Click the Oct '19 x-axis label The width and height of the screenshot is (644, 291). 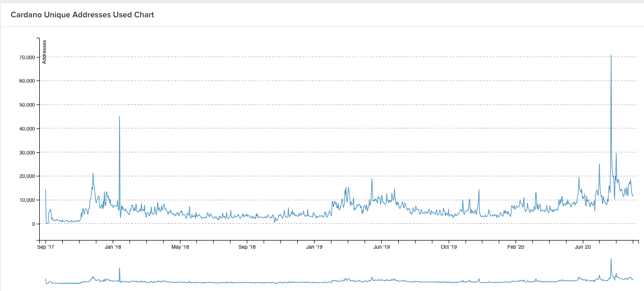pyautogui.click(x=449, y=247)
